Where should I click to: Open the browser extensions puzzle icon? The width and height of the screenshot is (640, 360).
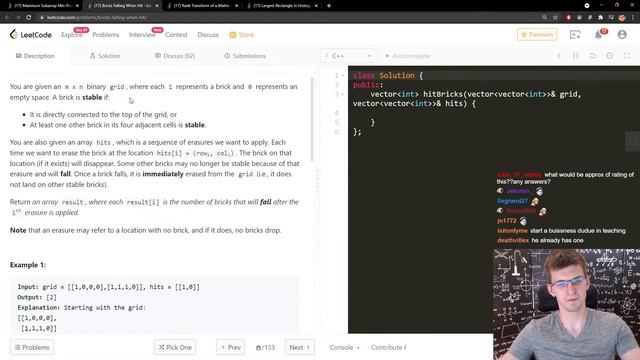600,17
